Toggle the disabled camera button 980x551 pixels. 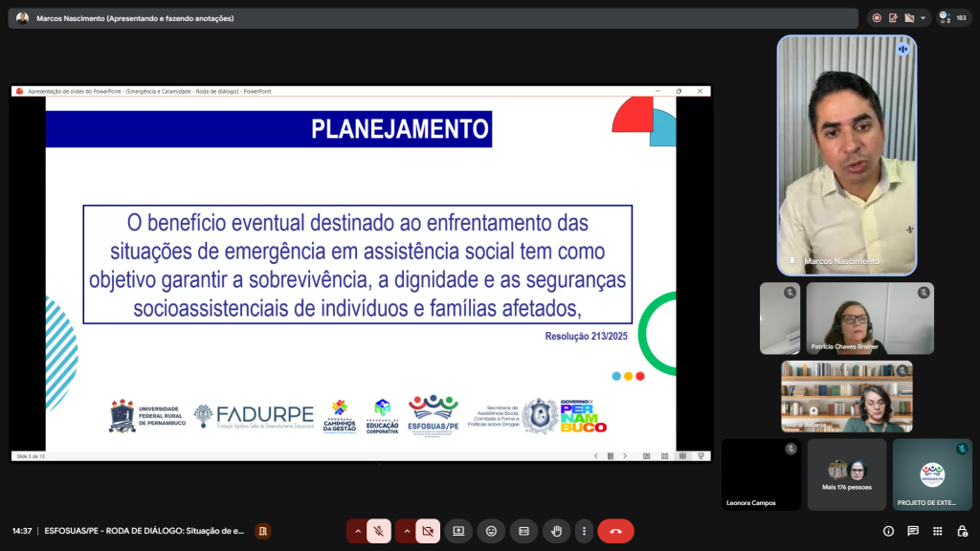click(x=429, y=531)
